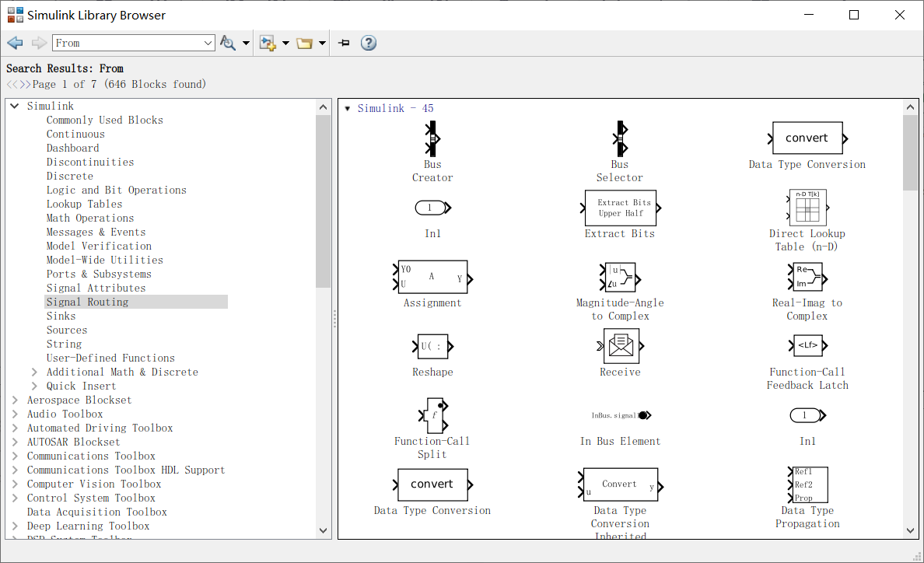Select the Sinks library
This screenshot has height=563, width=924.
coord(61,316)
